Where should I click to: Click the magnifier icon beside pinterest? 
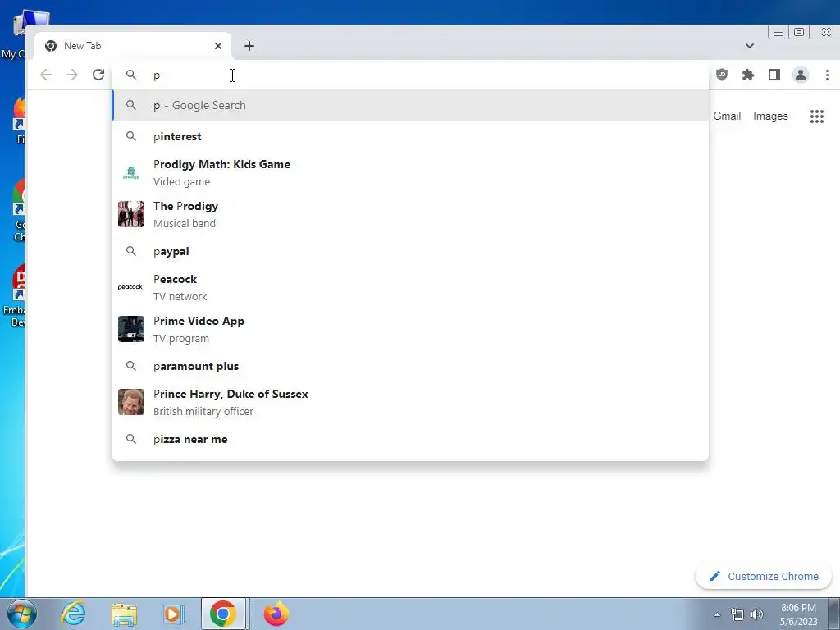click(x=131, y=136)
